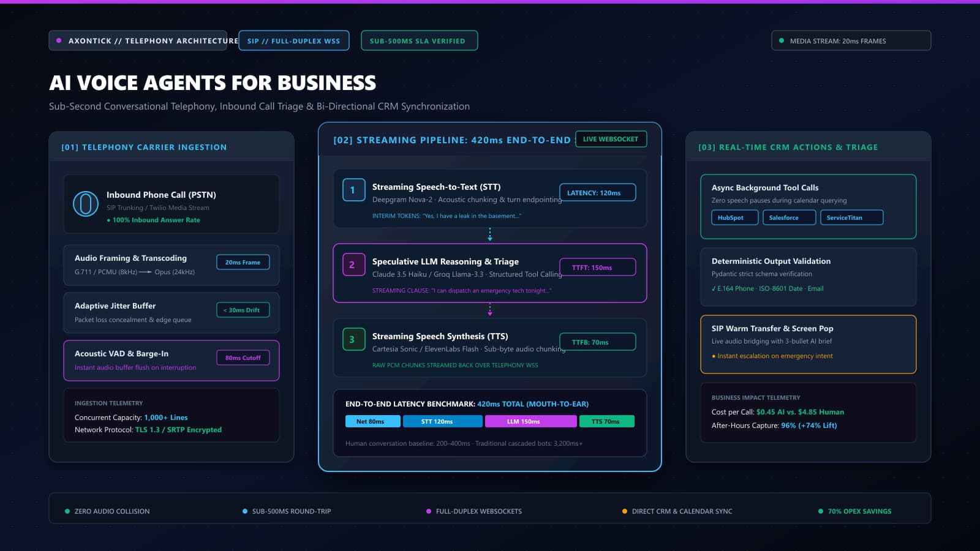Click the Inbound Phone Call microphone icon
Viewport: 980px width, 551px height.
(x=86, y=204)
